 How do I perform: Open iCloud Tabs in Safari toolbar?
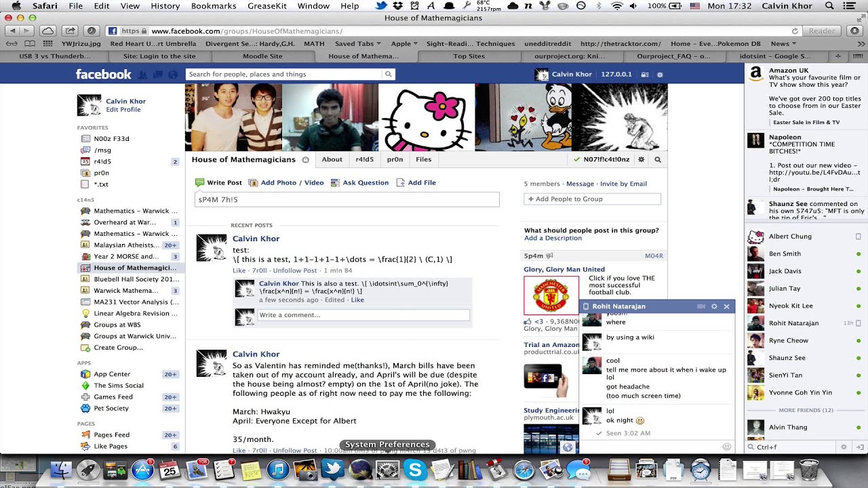47,31
